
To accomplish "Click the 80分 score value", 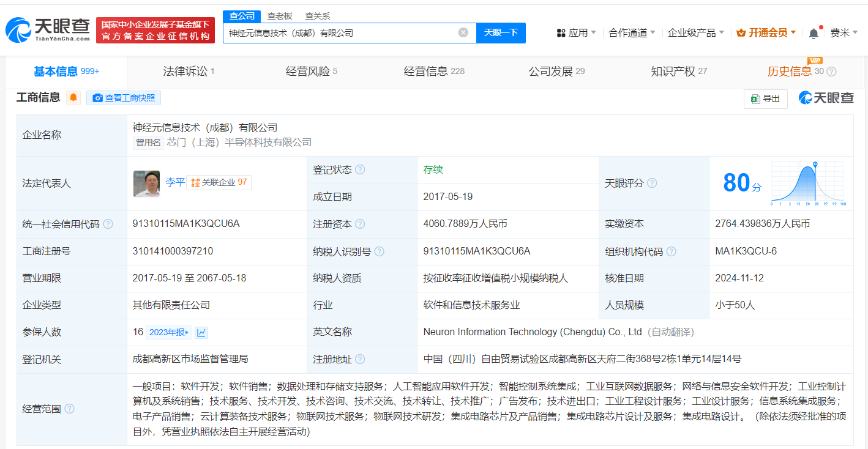I will click(742, 183).
